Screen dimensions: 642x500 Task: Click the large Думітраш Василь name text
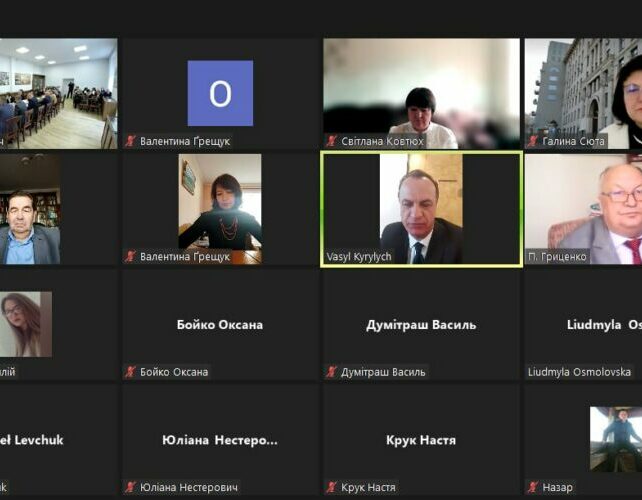coord(421,325)
